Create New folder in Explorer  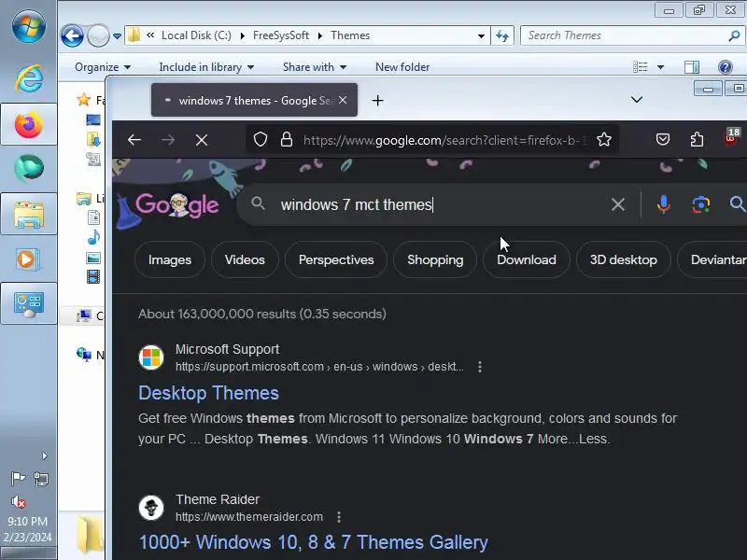(402, 67)
